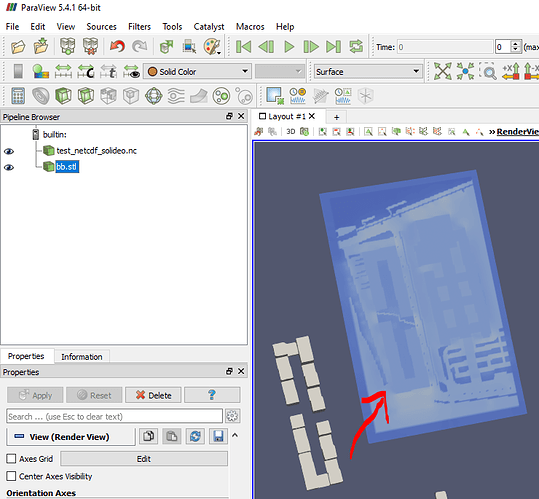Screen dimensions: 539x499
Task: Open the Filters menu
Action: point(139,26)
